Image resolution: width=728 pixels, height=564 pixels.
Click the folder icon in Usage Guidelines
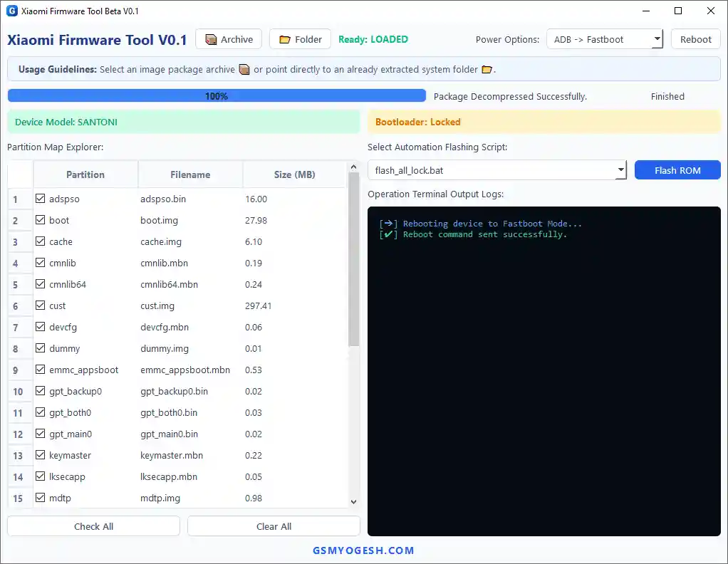coord(487,69)
